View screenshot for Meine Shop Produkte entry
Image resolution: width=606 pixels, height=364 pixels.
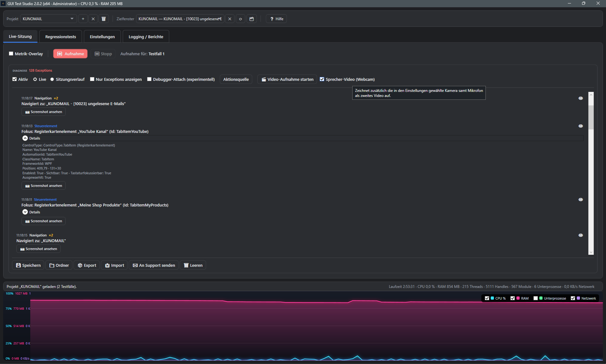click(x=44, y=221)
